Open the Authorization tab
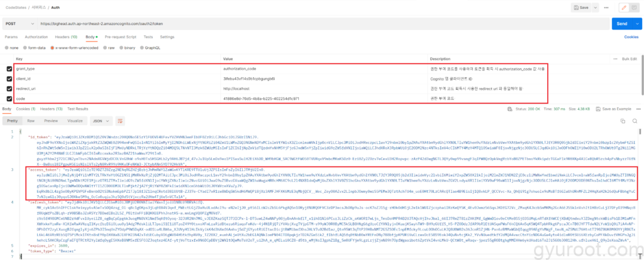Image resolution: width=644 pixels, height=260 pixels. click(x=36, y=37)
